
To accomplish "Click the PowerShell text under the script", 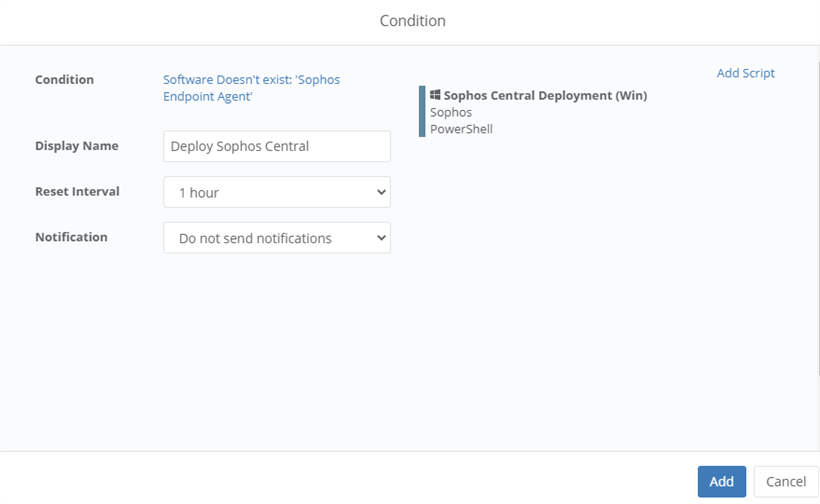I will click(x=461, y=129).
